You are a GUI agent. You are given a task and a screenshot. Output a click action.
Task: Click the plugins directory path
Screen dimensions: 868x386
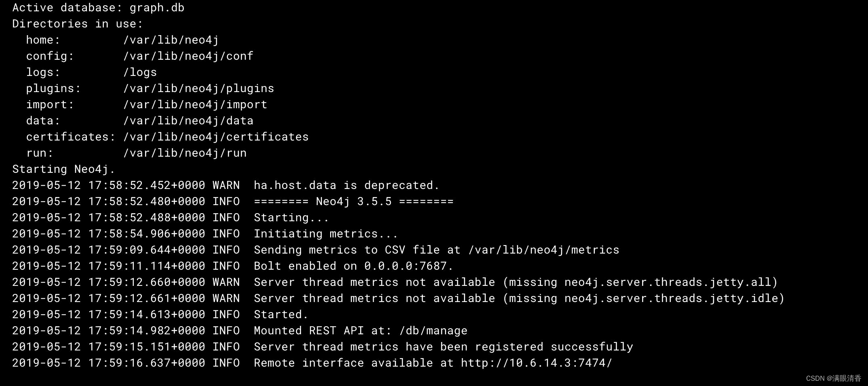[x=198, y=88]
